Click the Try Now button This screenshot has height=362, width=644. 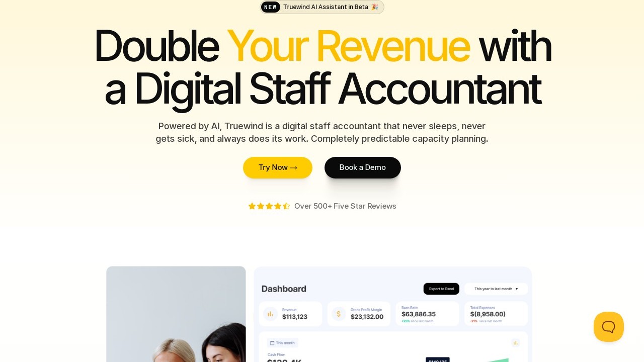pos(278,167)
